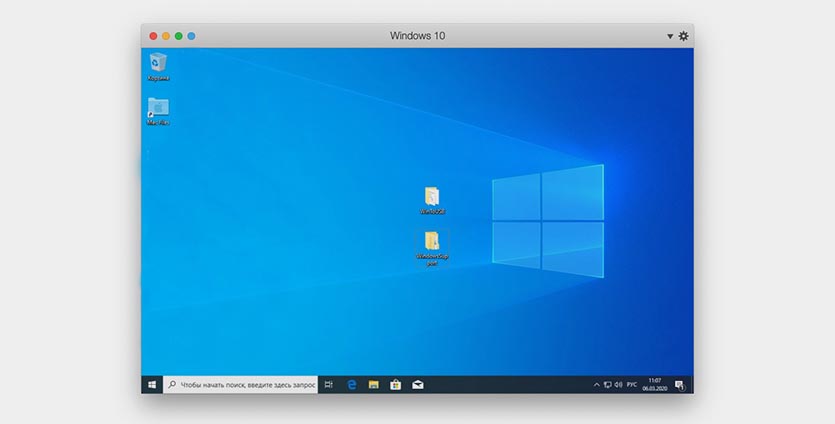Open the Mac Files desktop shortcut

pos(158,111)
